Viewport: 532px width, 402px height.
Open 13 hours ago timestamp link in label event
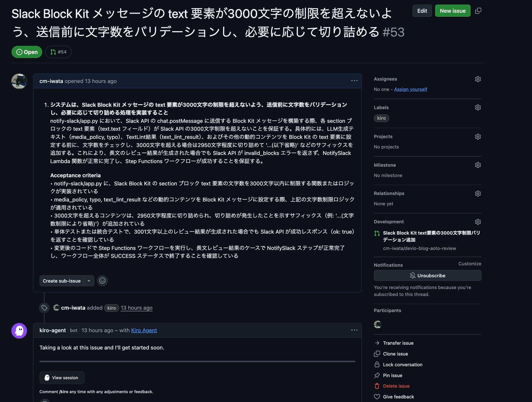point(136,308)
